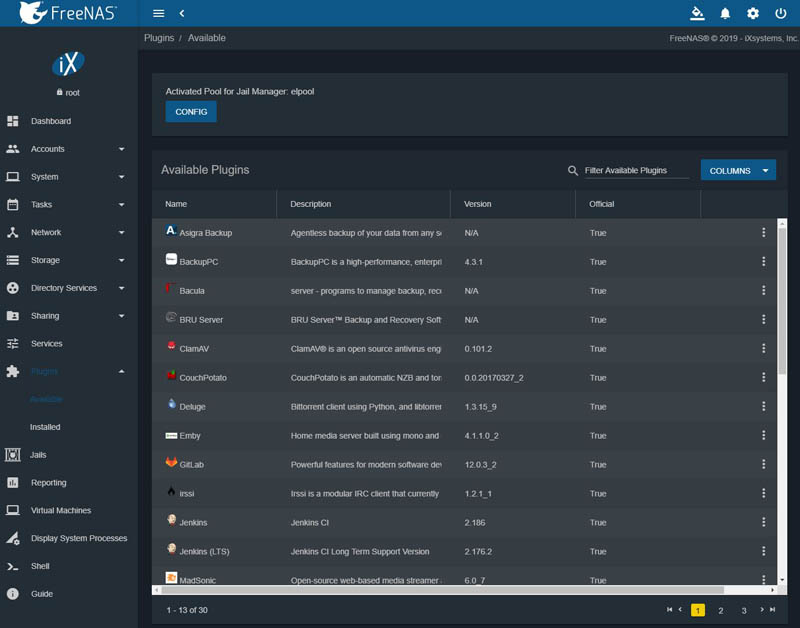Open the settings gear icon

753,13
